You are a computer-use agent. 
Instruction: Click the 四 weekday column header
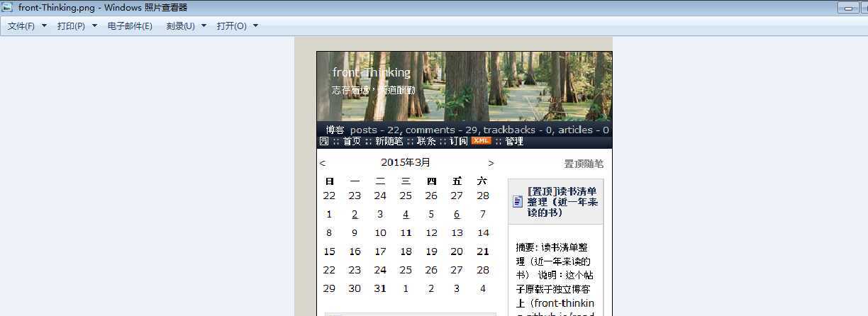click(x=431, y=181)
